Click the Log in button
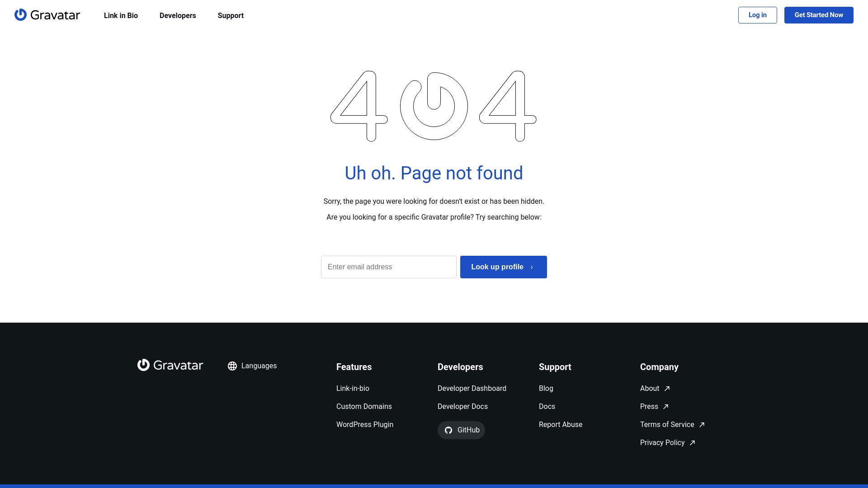Screen dimensions: 868x488 (x=758, y=15)
